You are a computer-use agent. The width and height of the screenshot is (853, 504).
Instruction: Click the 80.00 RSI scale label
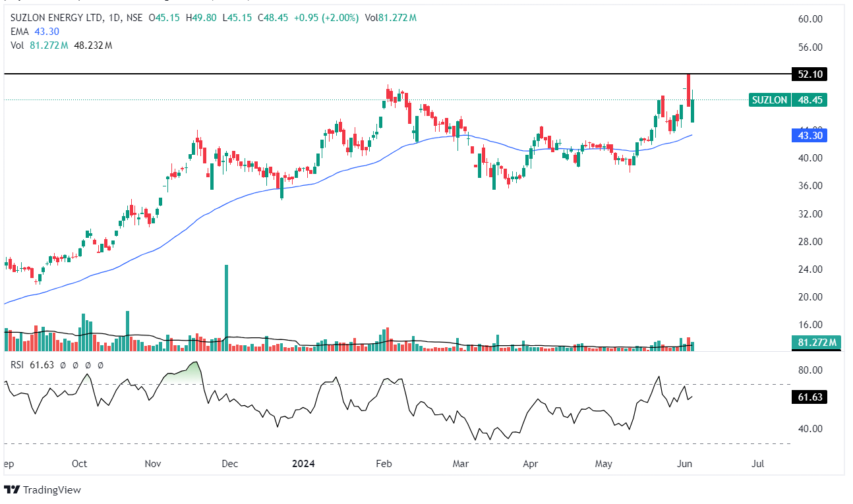tap(809, 370)
